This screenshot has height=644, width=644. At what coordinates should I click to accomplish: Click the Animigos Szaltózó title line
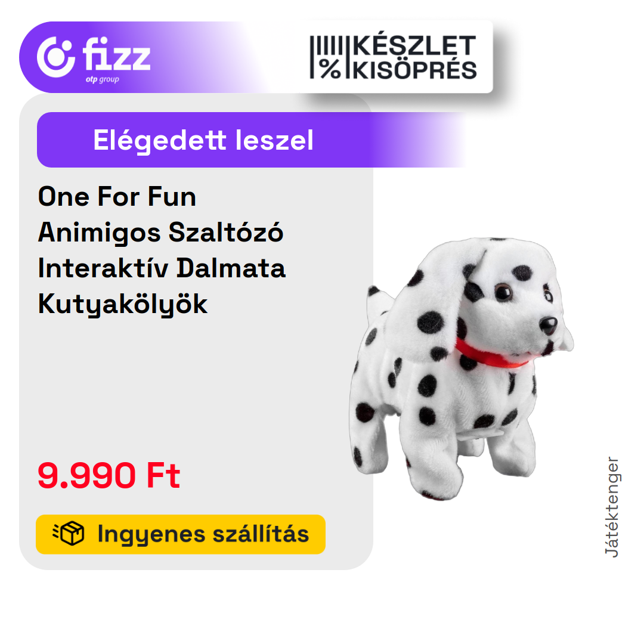[x=160, y=233]
